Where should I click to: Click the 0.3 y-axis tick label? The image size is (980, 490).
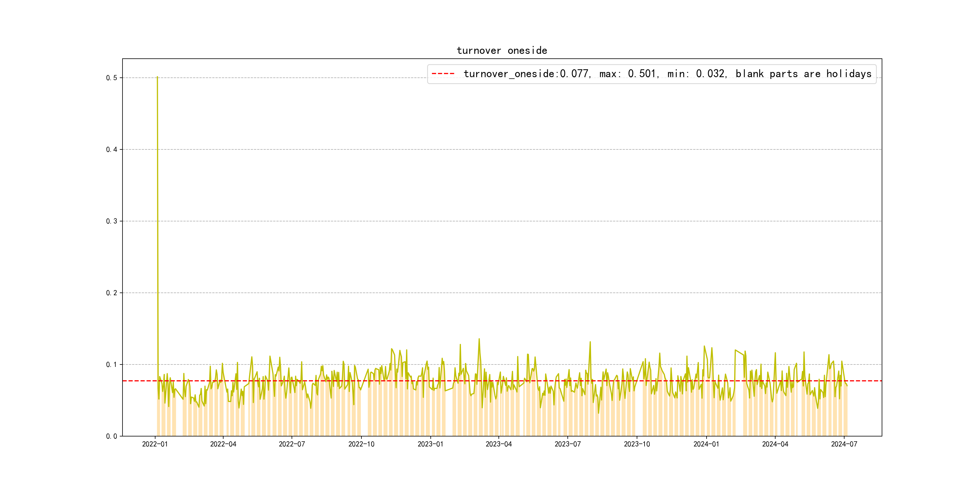click(x=112, y=221)
